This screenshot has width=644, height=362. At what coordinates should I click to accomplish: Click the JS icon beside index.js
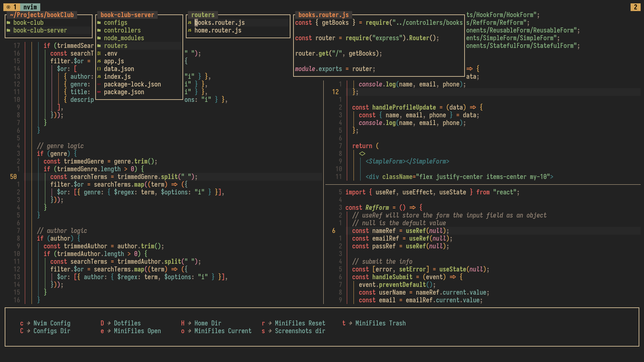click(x=99, y=77)
